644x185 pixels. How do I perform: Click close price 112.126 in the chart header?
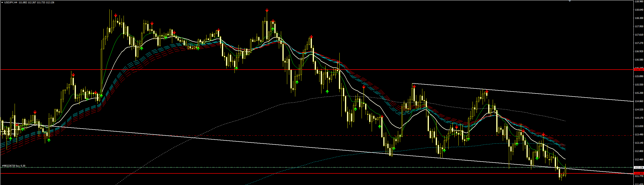coord(50,2)
